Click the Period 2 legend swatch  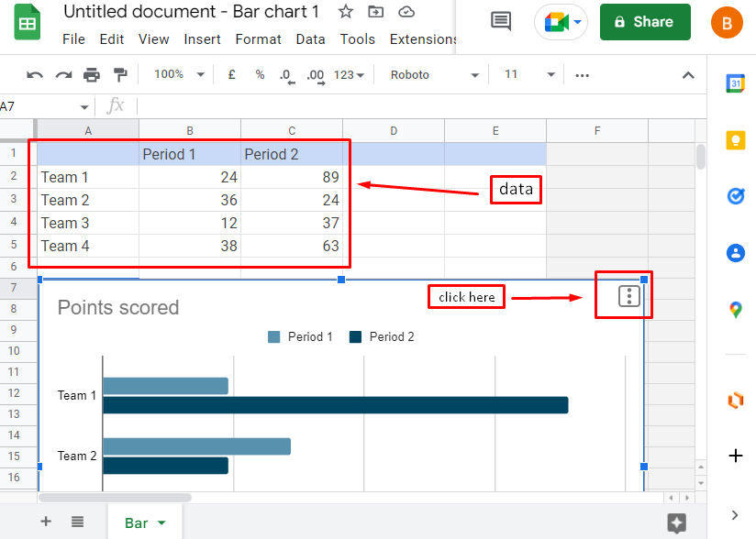355,336
